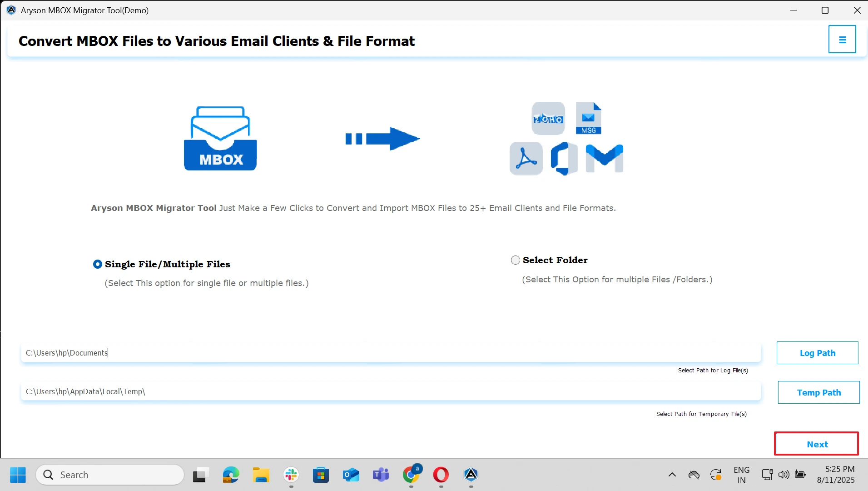The height and width of the screenshot is (491, 868).
Task: Click the MSG file format icon
Action: [588, 119]
